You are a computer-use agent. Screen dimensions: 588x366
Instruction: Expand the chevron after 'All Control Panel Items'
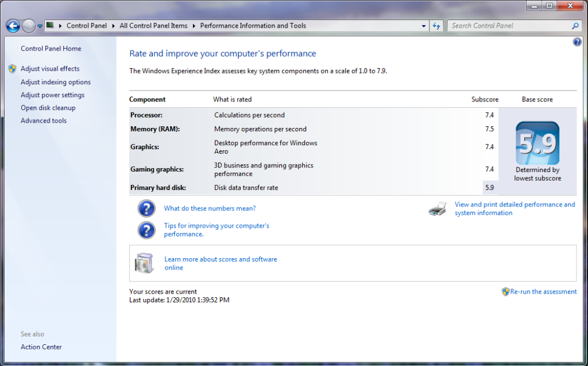(194, 26)
